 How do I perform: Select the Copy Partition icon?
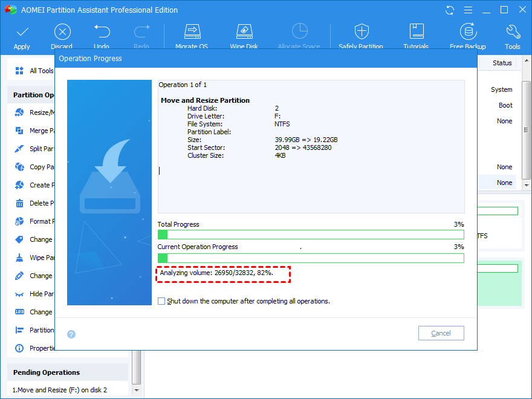19,167
